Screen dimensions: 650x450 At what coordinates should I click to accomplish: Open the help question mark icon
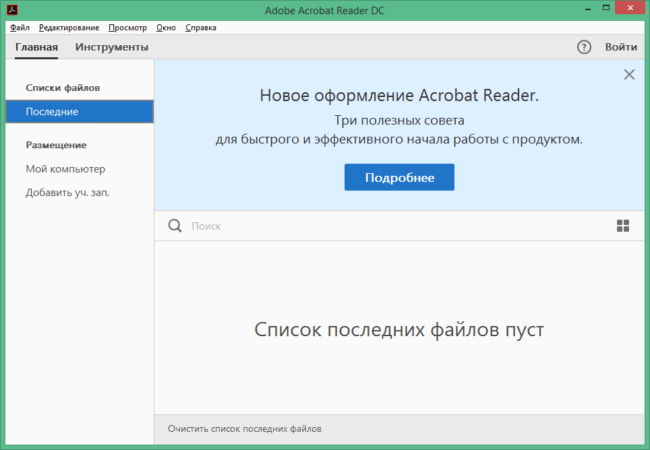click(x=584, y=47)
